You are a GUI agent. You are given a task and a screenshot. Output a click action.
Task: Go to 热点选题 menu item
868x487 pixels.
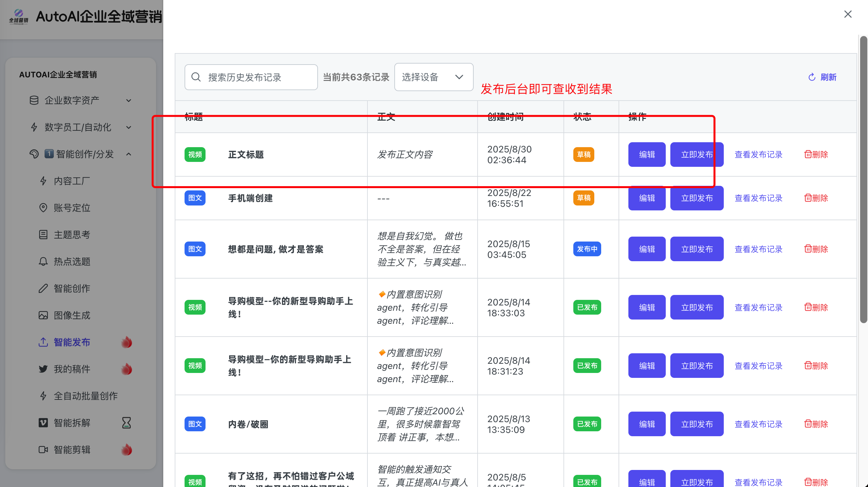(72, 261)
